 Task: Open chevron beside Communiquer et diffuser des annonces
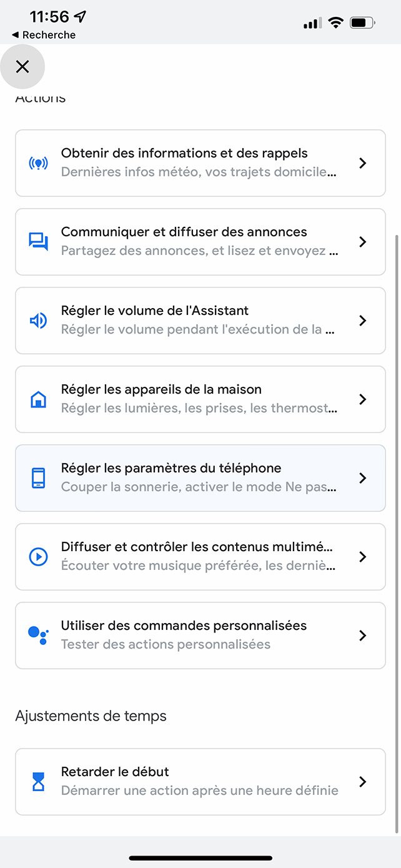coord(362,242)
